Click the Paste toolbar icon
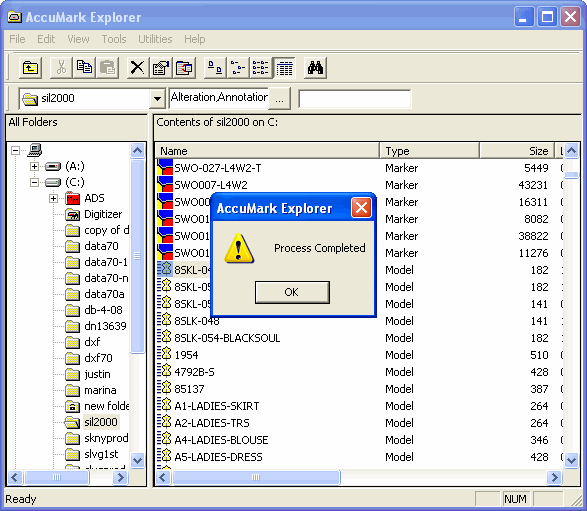Image resolution: width=587 pixels, height=511 pixels. [x=107, y=68]
